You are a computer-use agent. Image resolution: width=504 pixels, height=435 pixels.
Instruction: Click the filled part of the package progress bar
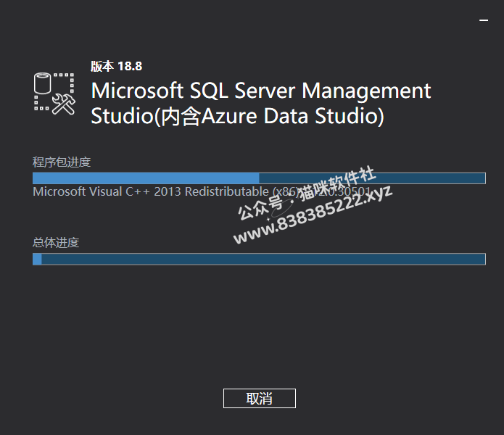tap(146, 178)
